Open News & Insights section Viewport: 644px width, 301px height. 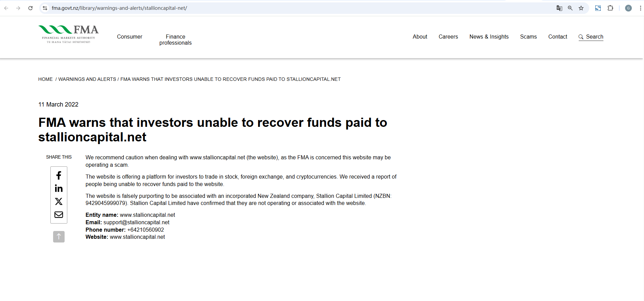point(489,37)
